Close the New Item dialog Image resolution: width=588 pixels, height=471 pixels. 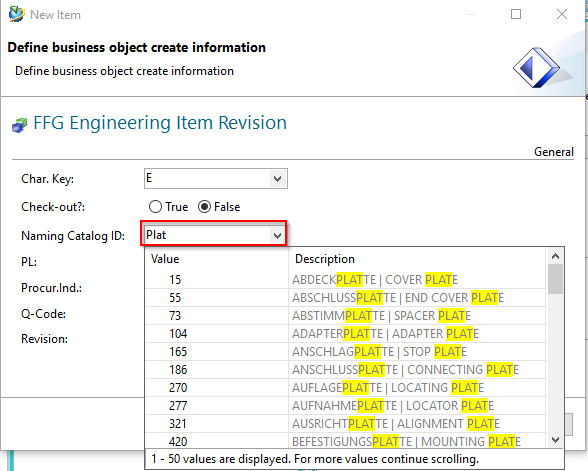pyautogui.click(x=562, y=14)
